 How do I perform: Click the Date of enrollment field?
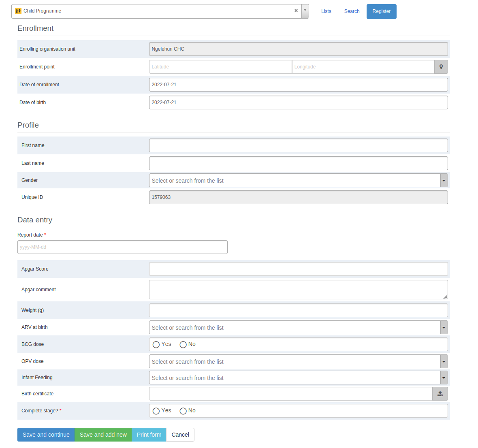(x=298, y=85)
